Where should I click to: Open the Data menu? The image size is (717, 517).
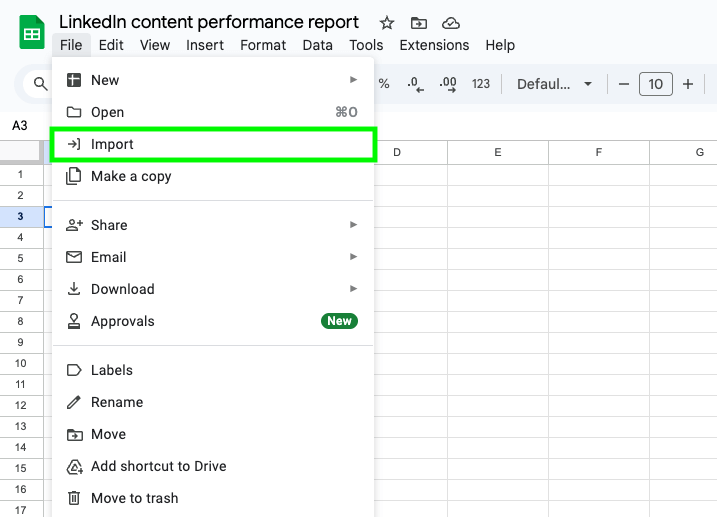click(x=317, y=45)
